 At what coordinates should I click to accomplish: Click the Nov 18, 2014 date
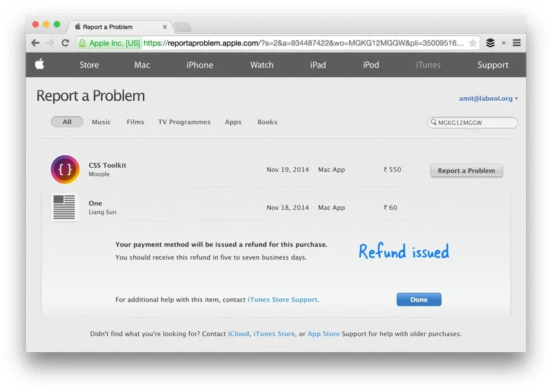[x=287, y=208]
